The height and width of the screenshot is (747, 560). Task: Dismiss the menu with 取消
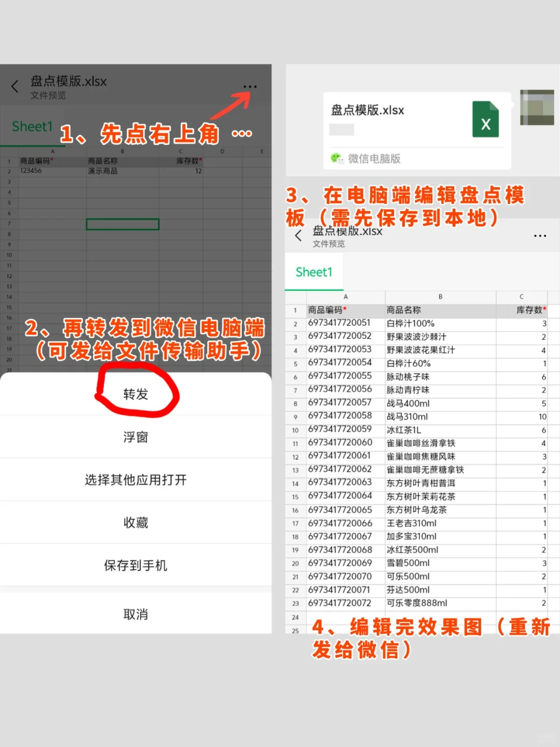136,614
